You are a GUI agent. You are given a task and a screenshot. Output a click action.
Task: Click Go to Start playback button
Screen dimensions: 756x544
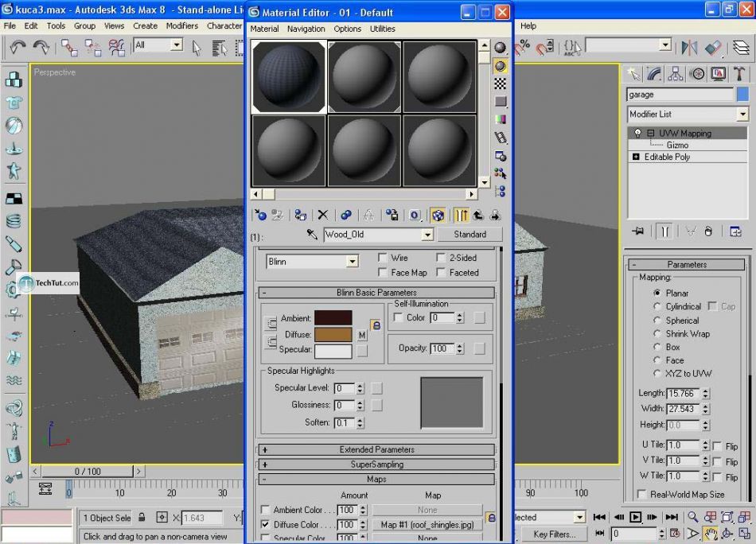[599, 517]
